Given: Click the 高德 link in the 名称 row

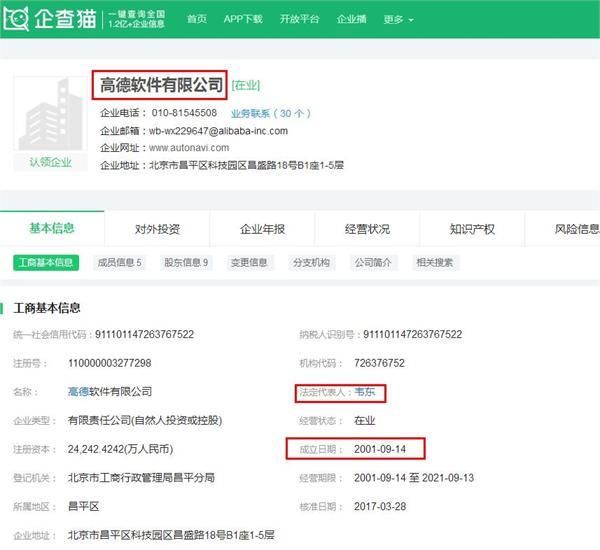Looking at the screenshot, I should pyautogui.click(x=78, y=392).
